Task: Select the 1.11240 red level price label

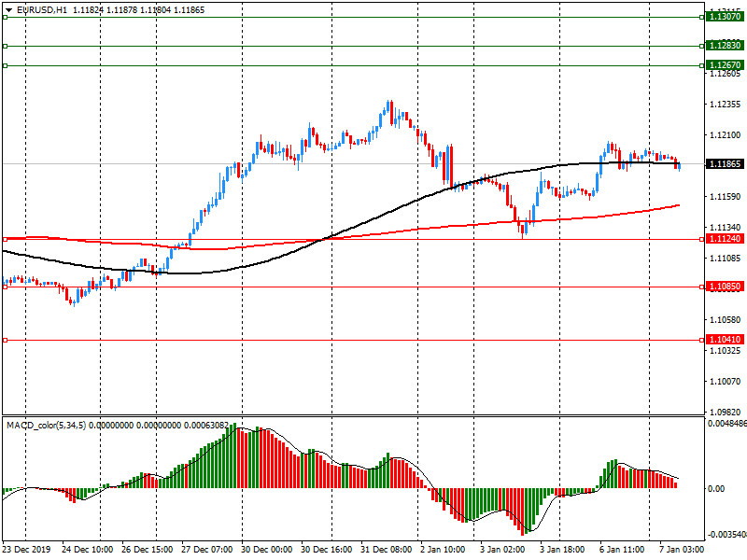Action: pos(725,239)
